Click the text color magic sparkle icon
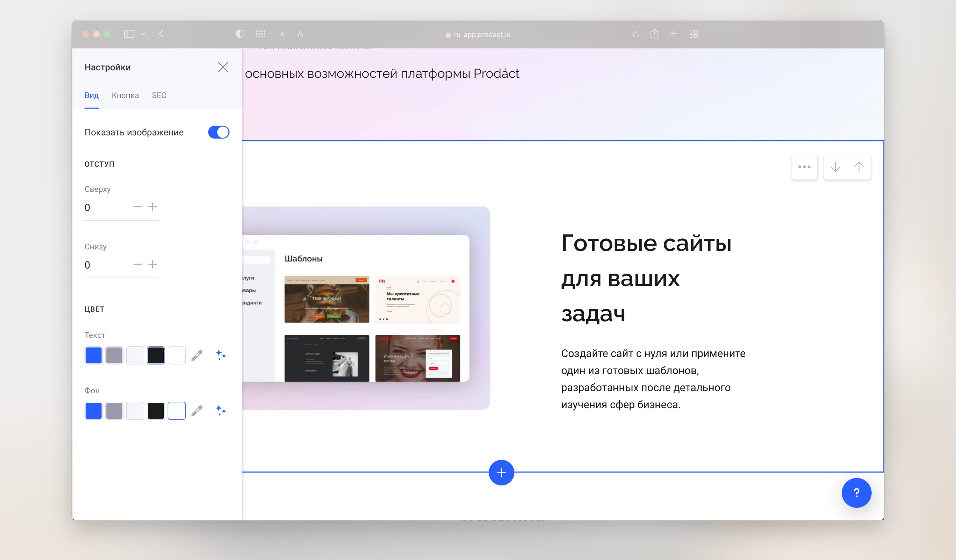956x560 pixels. (x=221, y=355)
